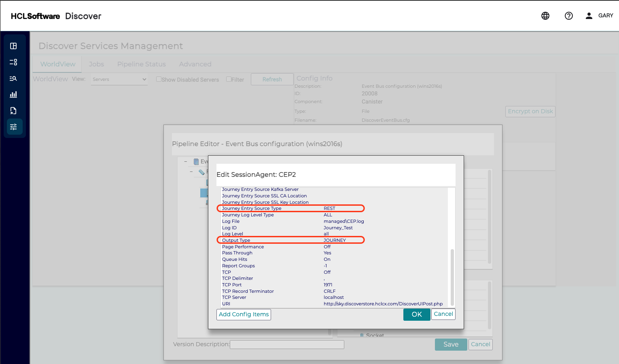Click the SessionAgent config list scrollbar
Image resolution: width=619 pixels, height=364 pixels.
click(452, 277)
